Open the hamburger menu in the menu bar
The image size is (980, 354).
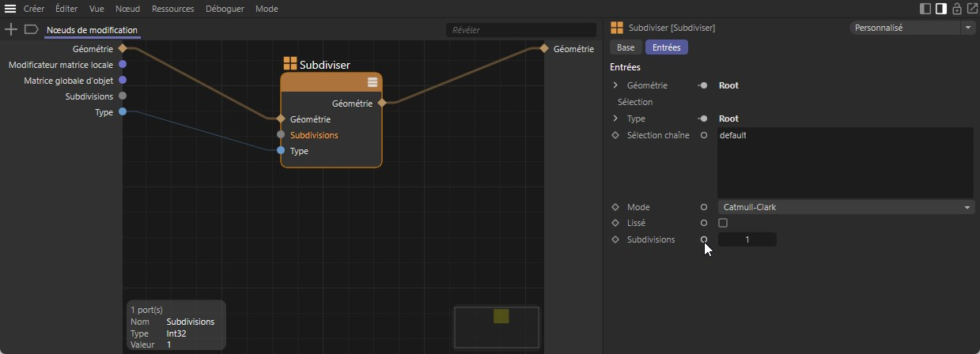10,9
